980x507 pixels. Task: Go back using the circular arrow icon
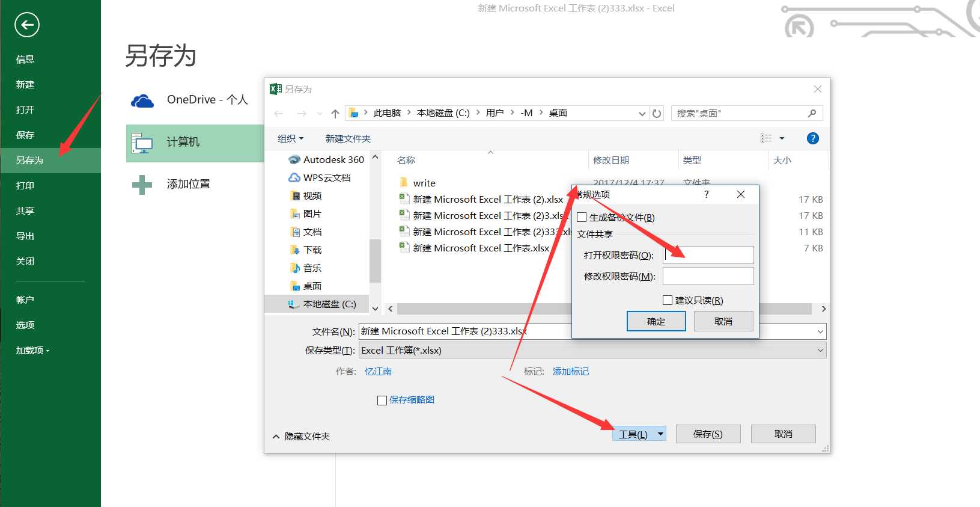[x=26, y=25]
